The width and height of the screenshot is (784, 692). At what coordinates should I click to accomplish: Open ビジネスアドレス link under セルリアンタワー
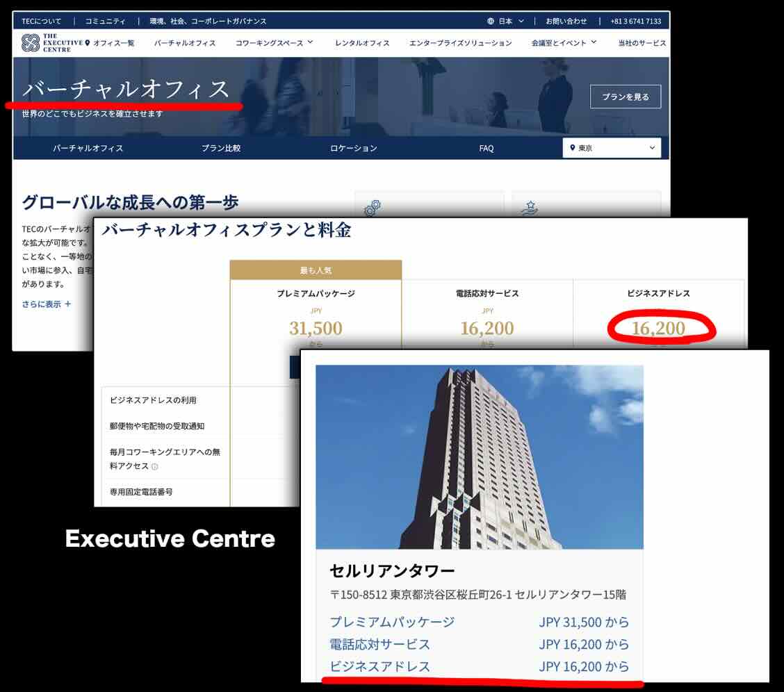pos(379,666)
